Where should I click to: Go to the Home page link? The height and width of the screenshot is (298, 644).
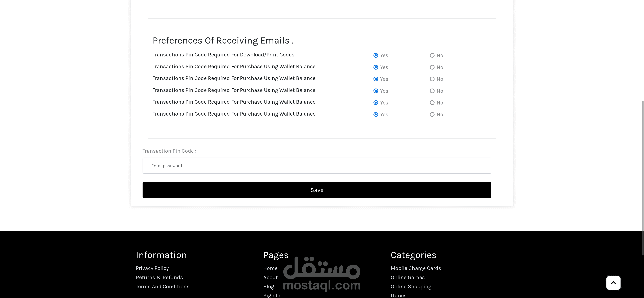270,268
